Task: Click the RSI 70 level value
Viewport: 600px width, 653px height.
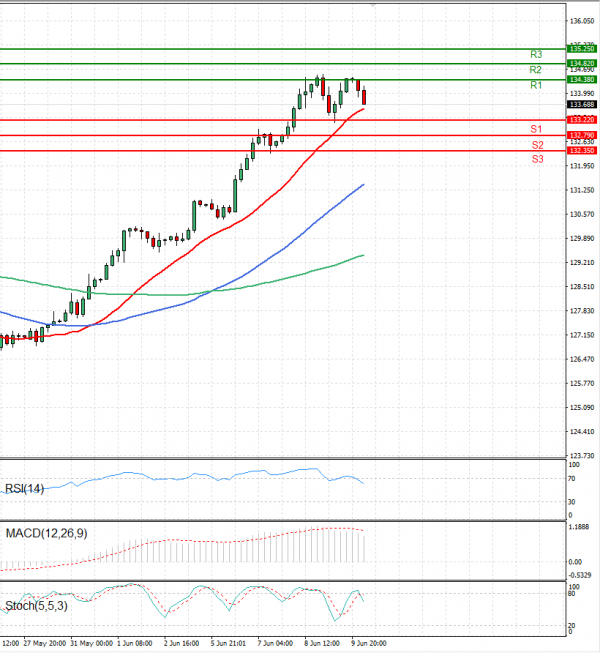Action: pyautogui.click(x=572, y=479)
